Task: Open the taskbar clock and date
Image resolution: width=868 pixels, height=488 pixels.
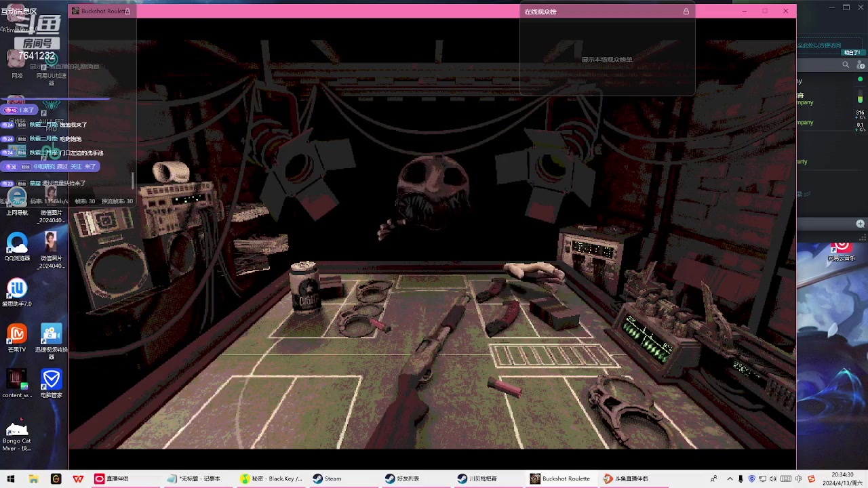Action: coord(842,479)
